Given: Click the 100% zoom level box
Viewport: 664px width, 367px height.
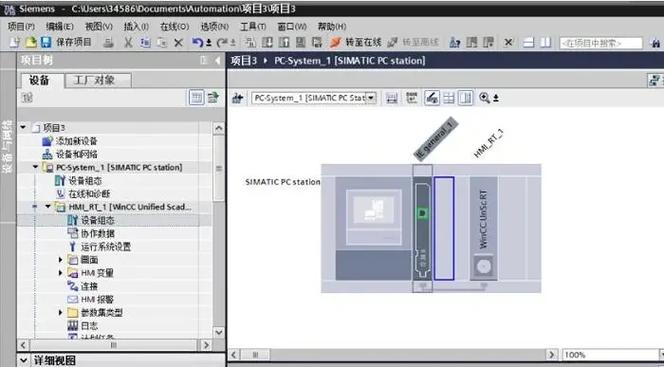Looking at the screenshot, I should 610,354.
